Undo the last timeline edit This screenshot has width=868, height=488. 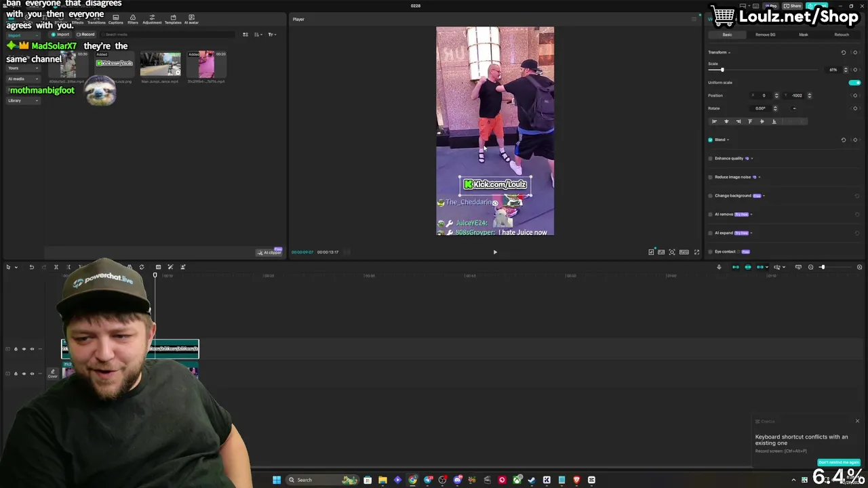point(31,267)
